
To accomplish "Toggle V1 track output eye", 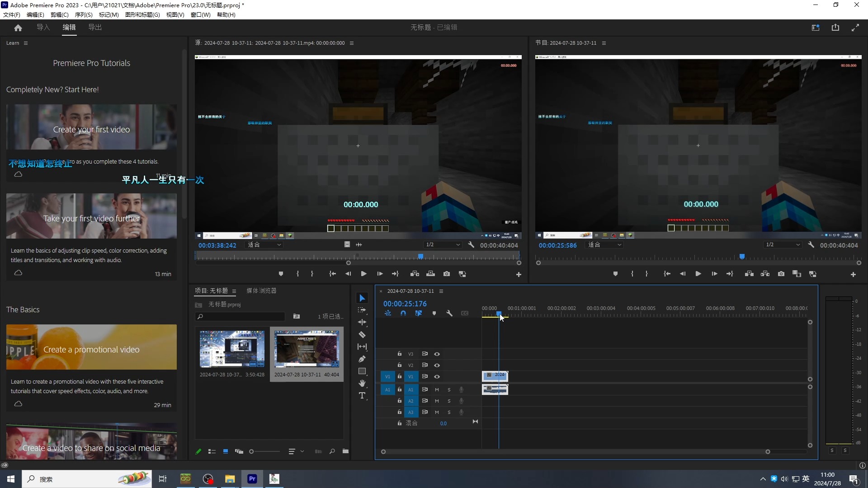I will click(437, 376).
